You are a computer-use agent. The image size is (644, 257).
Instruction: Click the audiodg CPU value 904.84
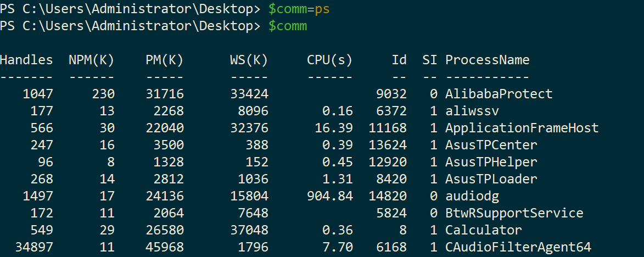click(330, 196)
